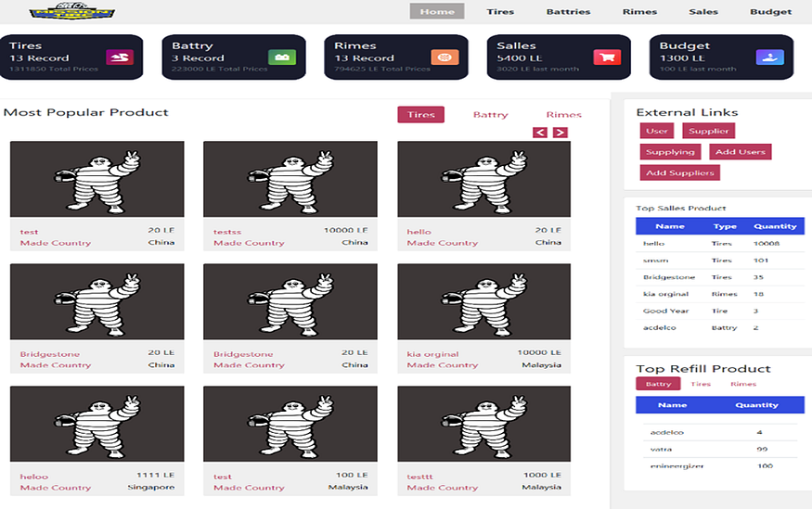Click the 'vatra' row in Top Refill
Viewport: 812px width, 509px height.
coord(720,449)
